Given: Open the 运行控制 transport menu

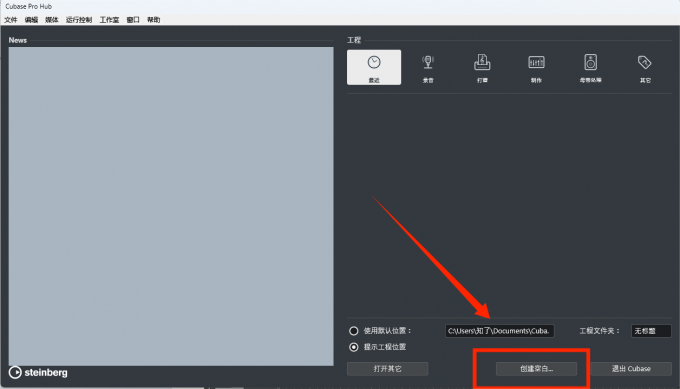Looking at the screenshot, I should point(79,20).
